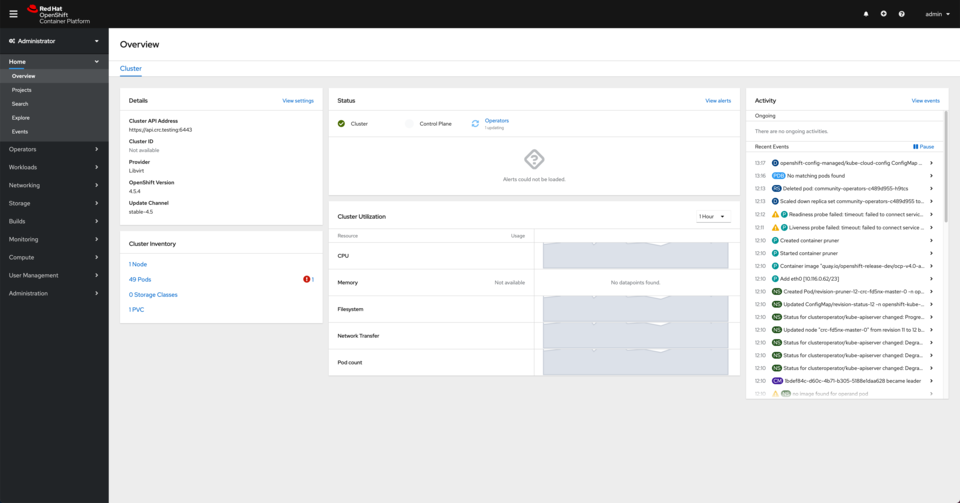Screen dimensions: 960x503
Task: Click the D badge on kube-cloud-config event
Action: coord(775,163)
